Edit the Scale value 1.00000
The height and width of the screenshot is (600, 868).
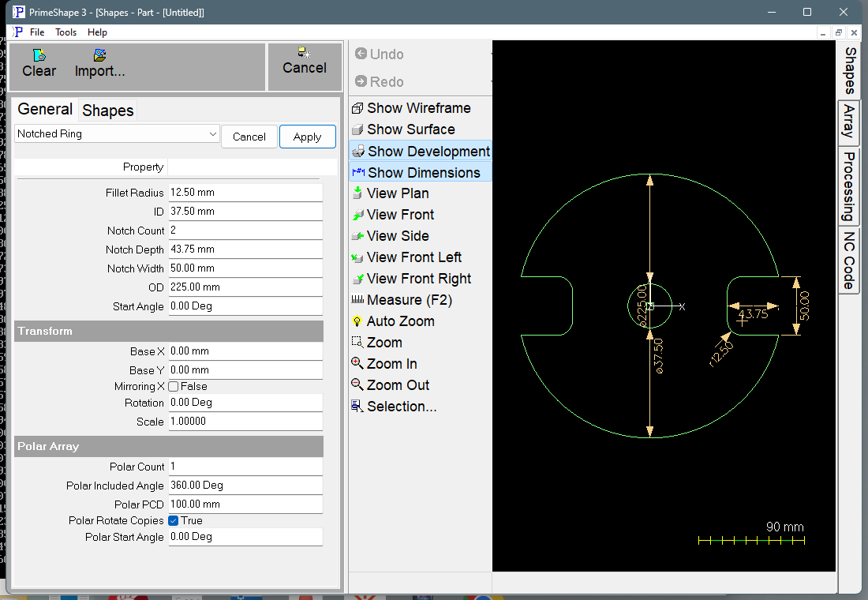245,421
